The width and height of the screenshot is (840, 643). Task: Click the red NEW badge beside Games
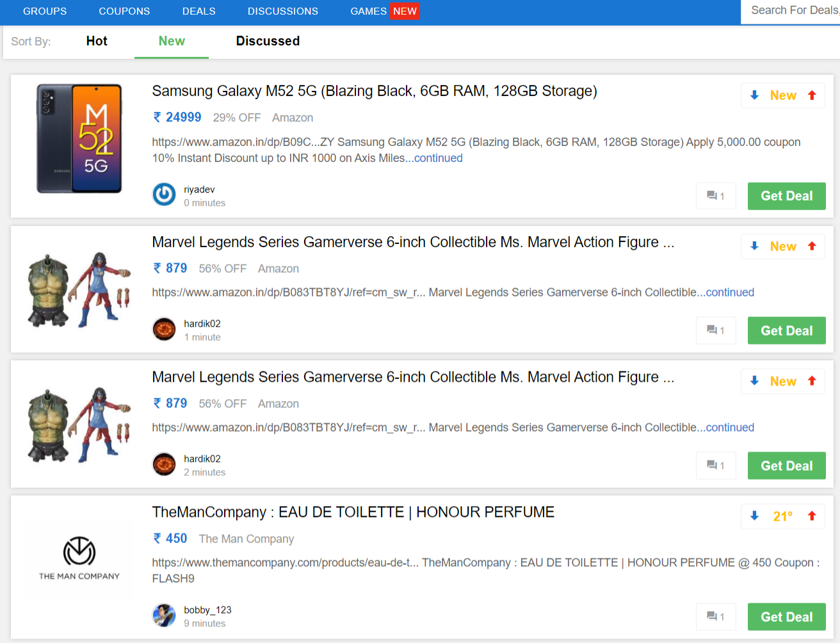[x=405, y=12]
